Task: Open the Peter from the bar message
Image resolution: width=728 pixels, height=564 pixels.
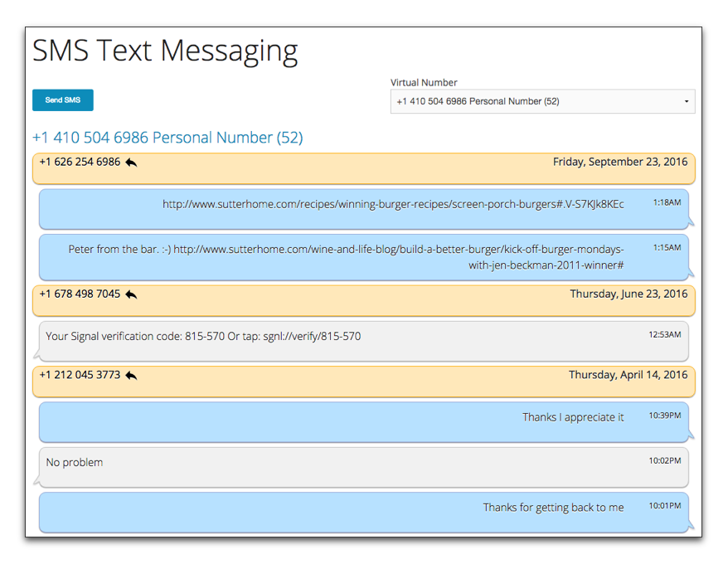Action: [363, 257]
